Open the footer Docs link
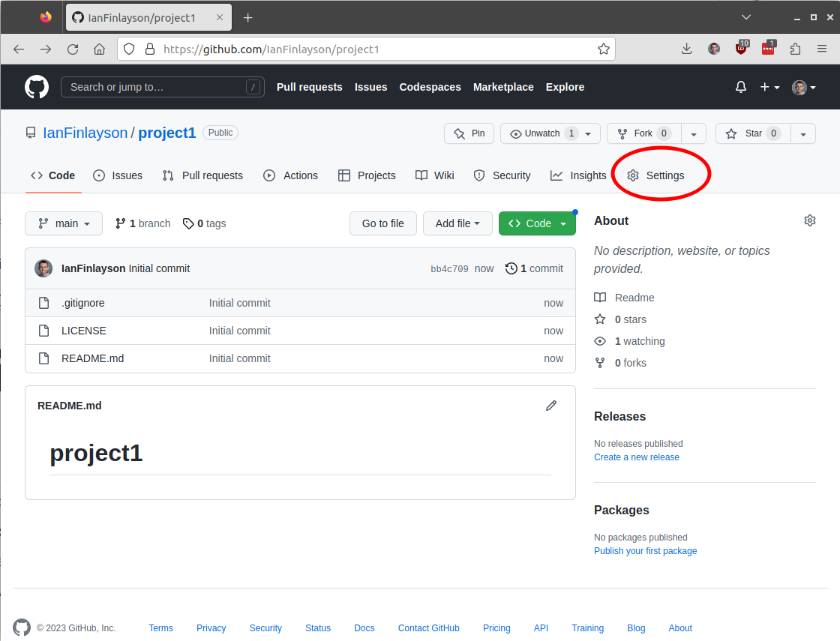Viewport: 840px width, 641px height. 364,628
